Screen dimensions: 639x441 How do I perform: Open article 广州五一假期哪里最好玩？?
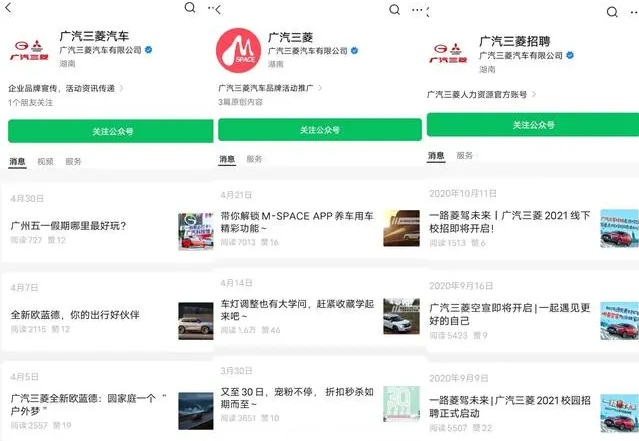click(x=68, y=226)
